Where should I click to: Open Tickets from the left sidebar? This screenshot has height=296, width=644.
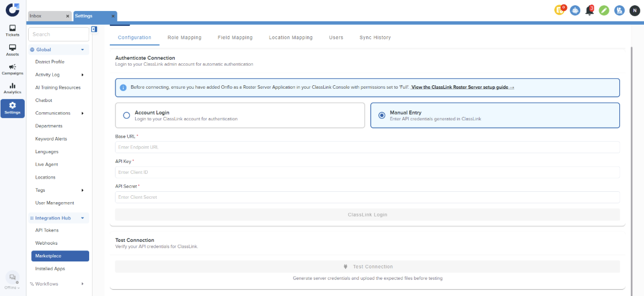coord(13,31)
